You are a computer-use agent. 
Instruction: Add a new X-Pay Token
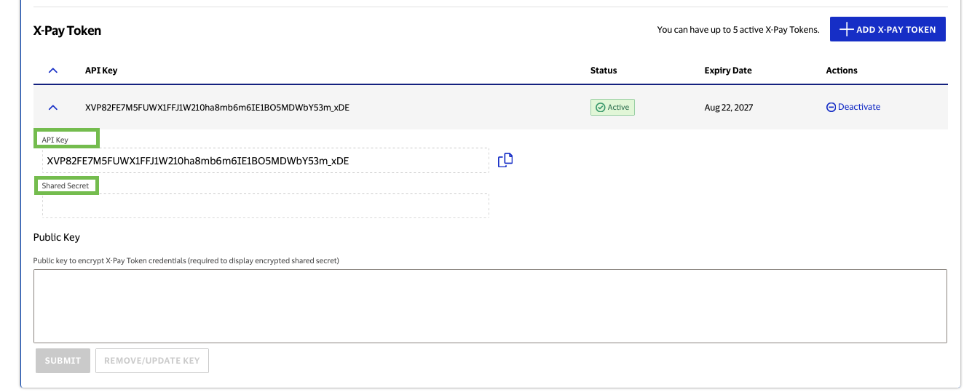887,30
